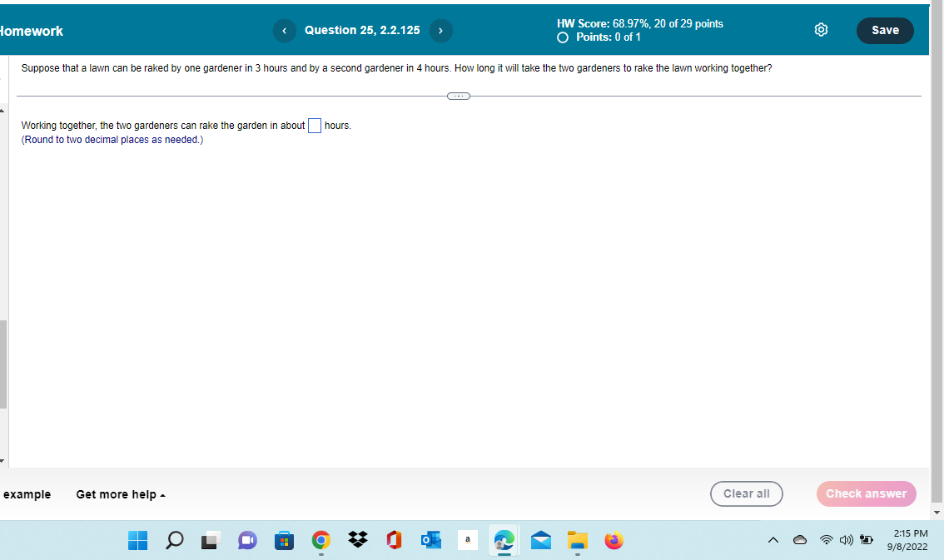Open File Explorer from the taskbar
This screenshot has width=944, height=560.
pos(577,540)
